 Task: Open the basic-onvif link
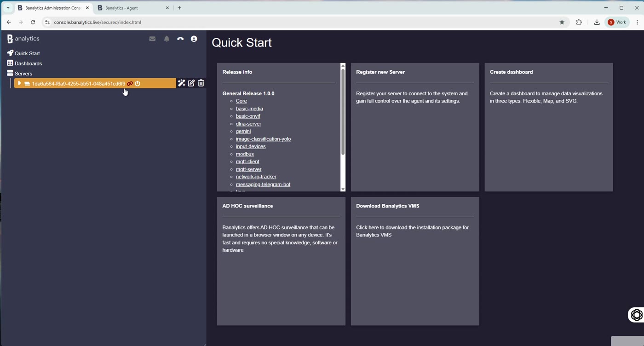point(248,116)
